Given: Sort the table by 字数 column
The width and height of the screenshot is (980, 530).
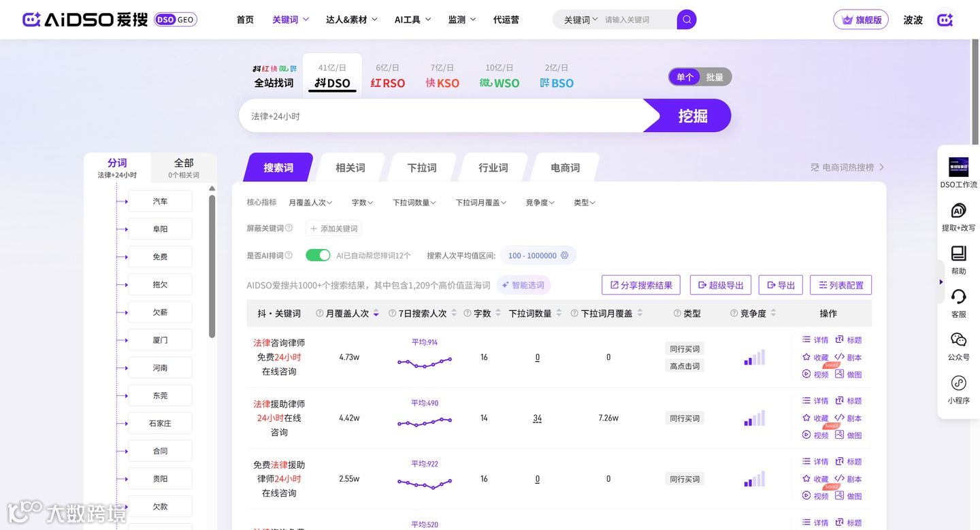Looking at the screenshot, I should click(498, 314).
